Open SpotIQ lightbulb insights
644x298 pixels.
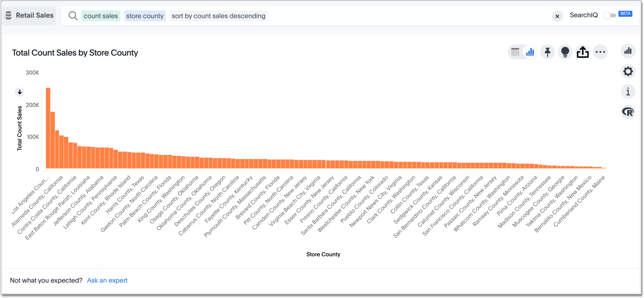565,52
